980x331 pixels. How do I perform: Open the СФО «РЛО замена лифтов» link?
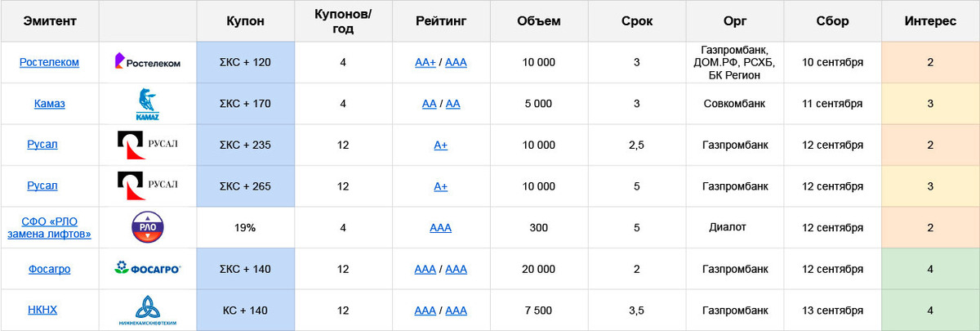point(49,228)
